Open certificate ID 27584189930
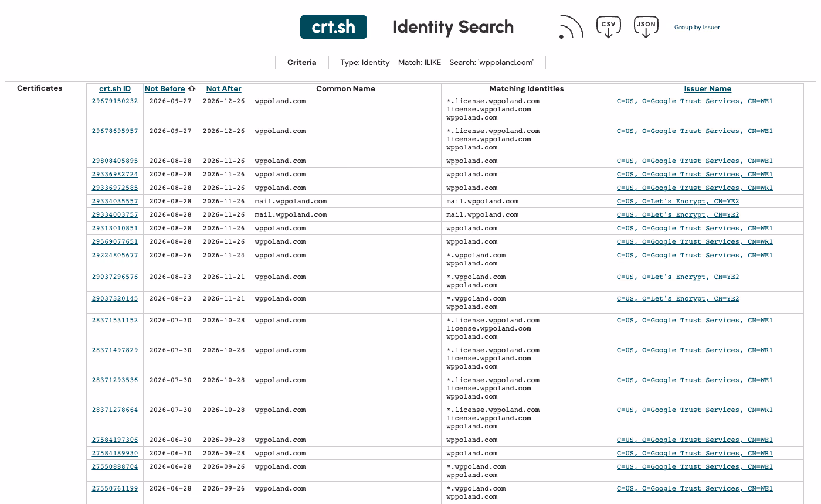This screenshot has height=504, width=821. [x=115, y=453]
